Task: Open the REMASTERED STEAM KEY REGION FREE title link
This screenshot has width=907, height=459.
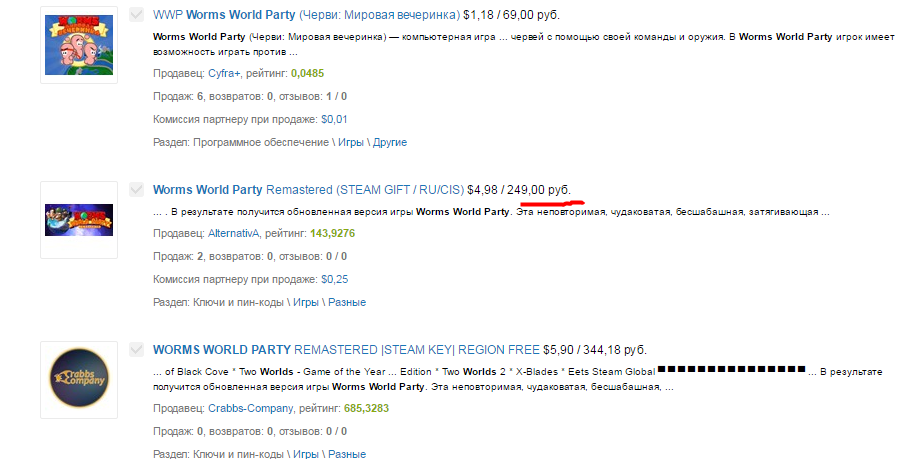Action: coord(346,350)
